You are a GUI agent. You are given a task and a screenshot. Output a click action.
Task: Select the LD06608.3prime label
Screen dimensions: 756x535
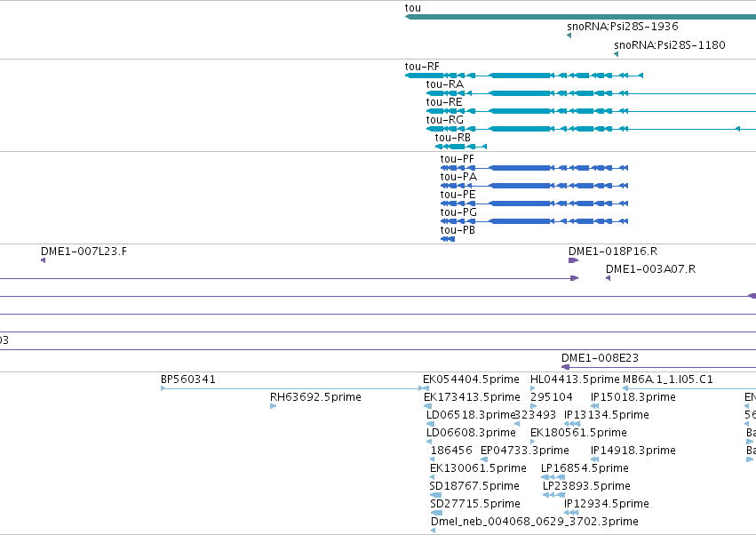[471, 433]
